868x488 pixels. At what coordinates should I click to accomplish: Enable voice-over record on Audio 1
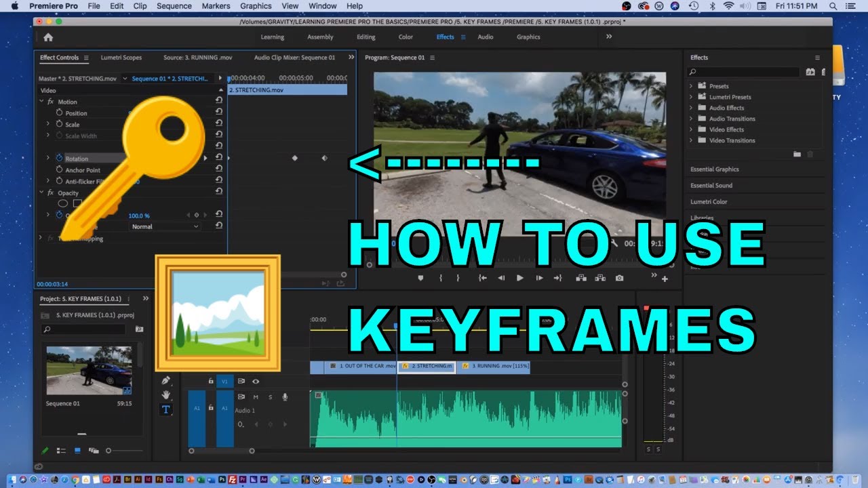coord(285,396)
